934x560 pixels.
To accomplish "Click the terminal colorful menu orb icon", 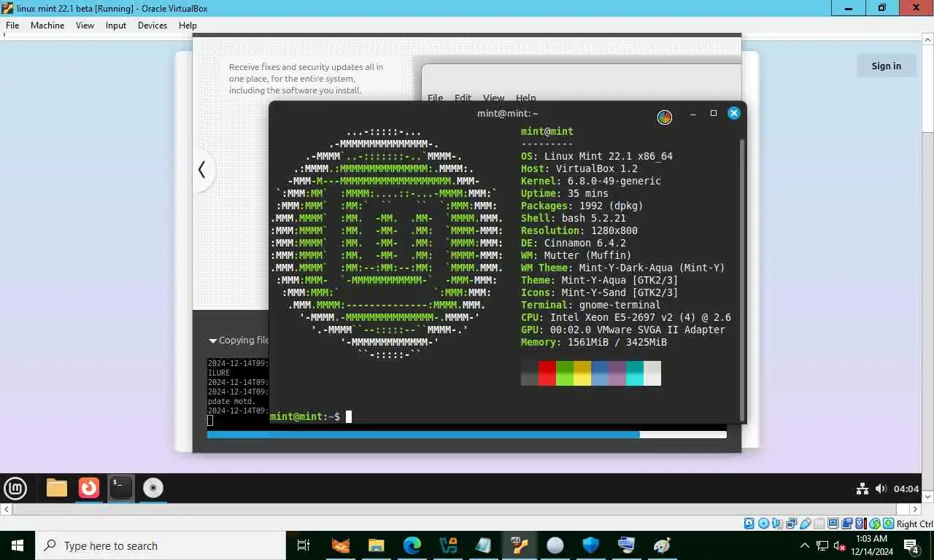I will click(x=665, y=117).
